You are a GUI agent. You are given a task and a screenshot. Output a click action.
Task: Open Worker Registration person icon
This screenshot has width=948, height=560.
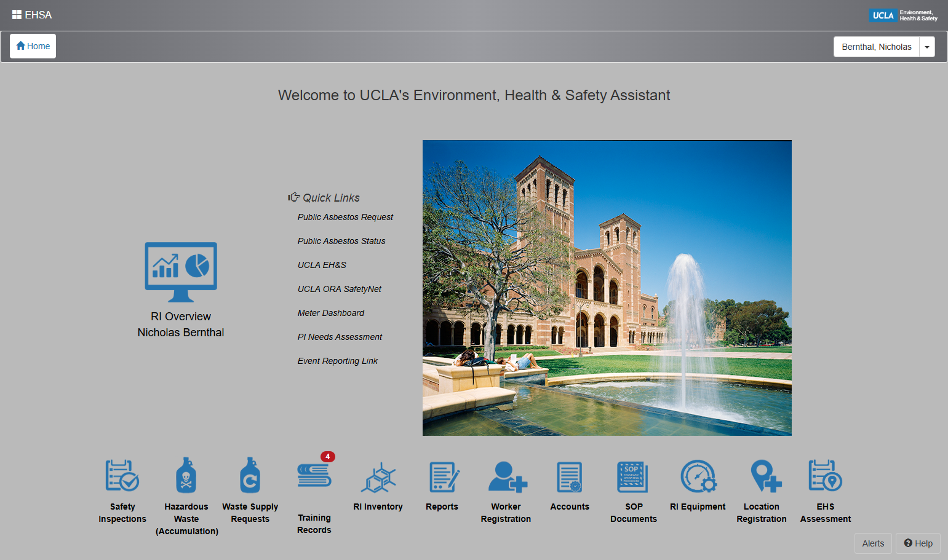click(x=508, y=477)
